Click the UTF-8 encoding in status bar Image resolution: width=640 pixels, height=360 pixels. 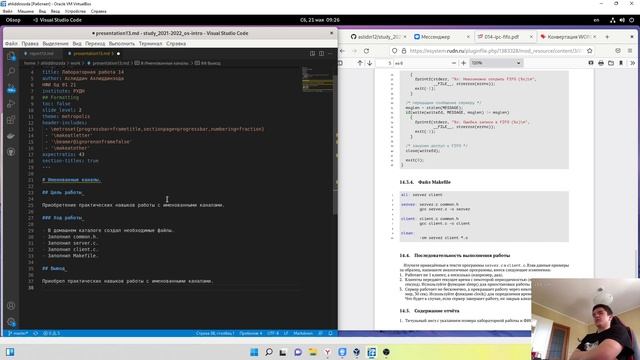tap(273, 333)
